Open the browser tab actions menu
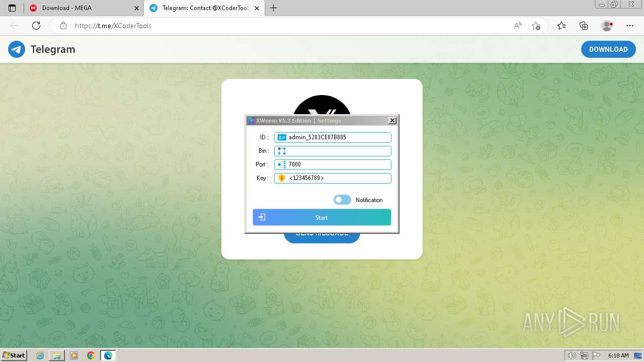Screen dimensions: 644x362 click(x=12, y=8)
